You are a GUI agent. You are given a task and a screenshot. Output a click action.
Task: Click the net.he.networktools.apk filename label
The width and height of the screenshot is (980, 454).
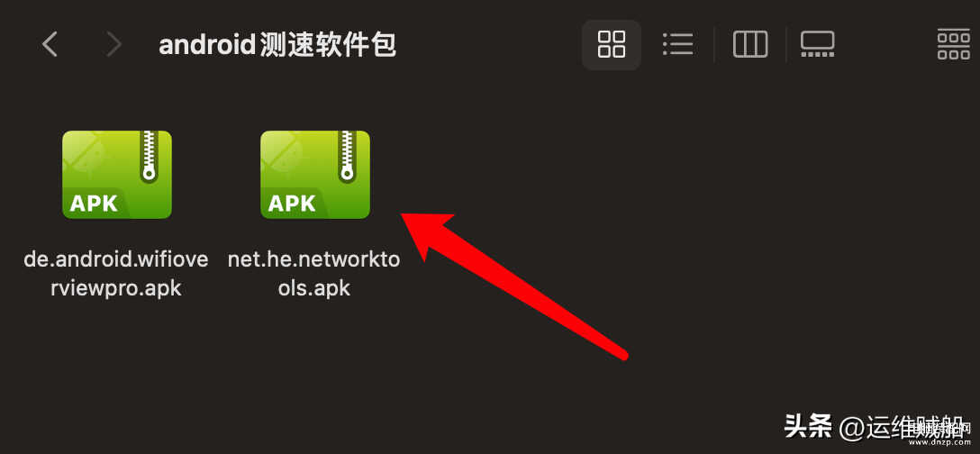[x=313, y=273]
